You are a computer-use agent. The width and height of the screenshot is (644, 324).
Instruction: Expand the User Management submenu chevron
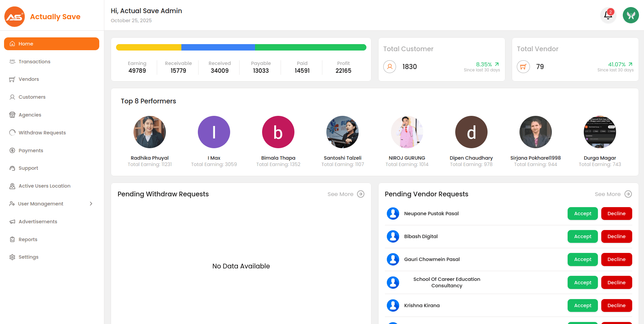point(91,204)
